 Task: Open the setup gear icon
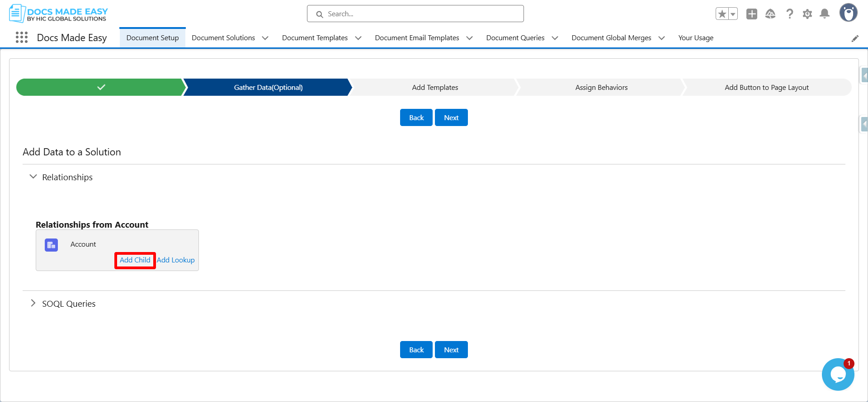(x=807, y=14)
